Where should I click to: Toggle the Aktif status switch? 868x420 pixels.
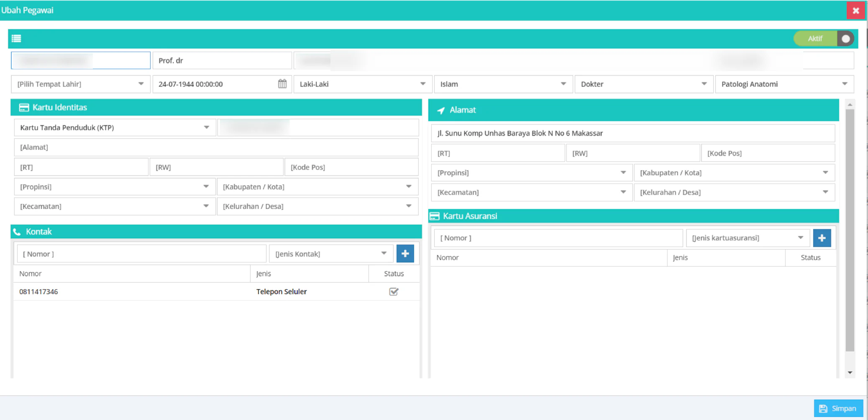point(823,38)
